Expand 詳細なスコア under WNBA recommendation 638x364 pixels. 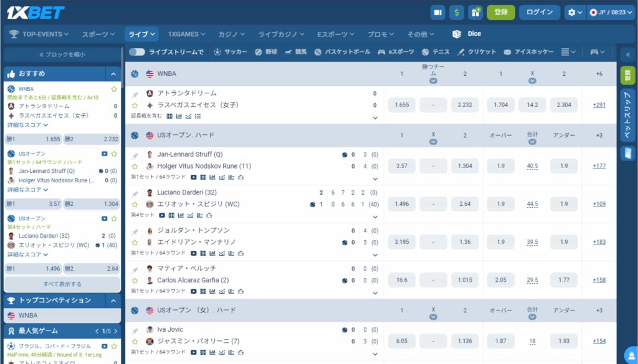click(27, 124)
